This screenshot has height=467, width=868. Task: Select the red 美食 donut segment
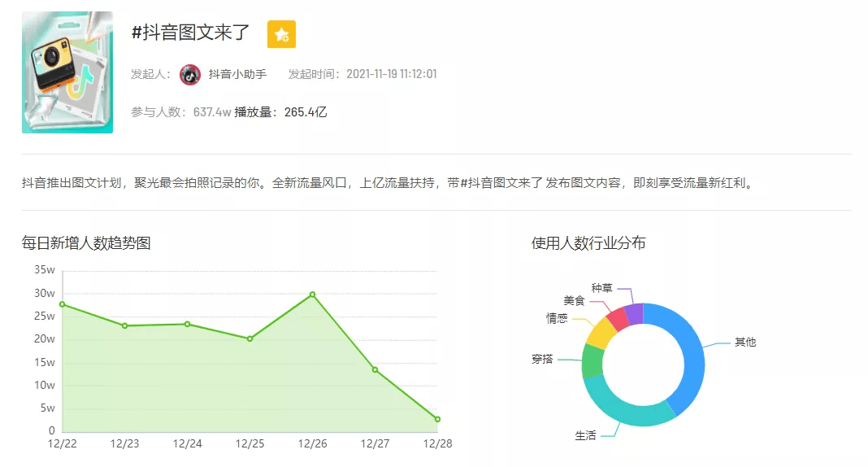(x=618, y=320)
